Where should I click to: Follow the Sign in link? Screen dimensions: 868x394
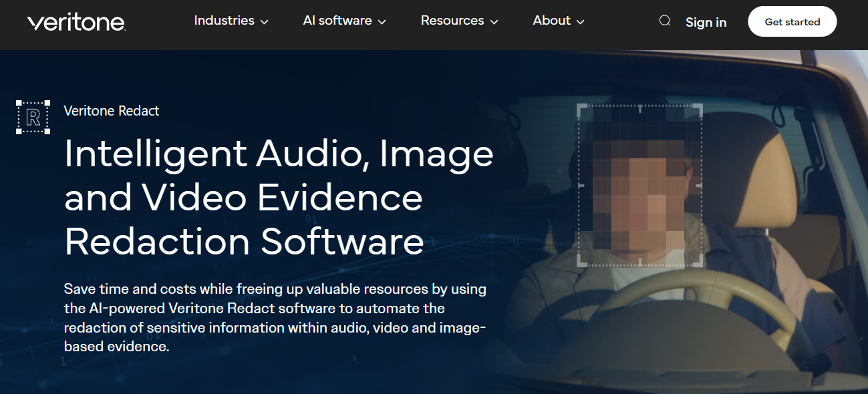pos(706,22)
